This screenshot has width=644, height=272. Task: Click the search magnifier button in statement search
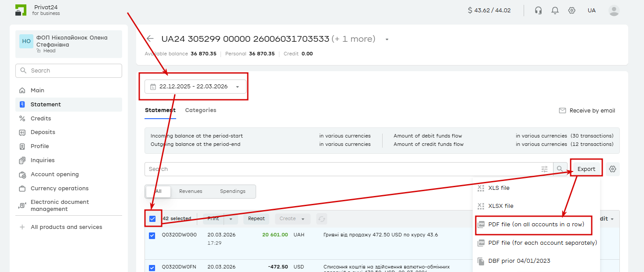pos(560,169)
